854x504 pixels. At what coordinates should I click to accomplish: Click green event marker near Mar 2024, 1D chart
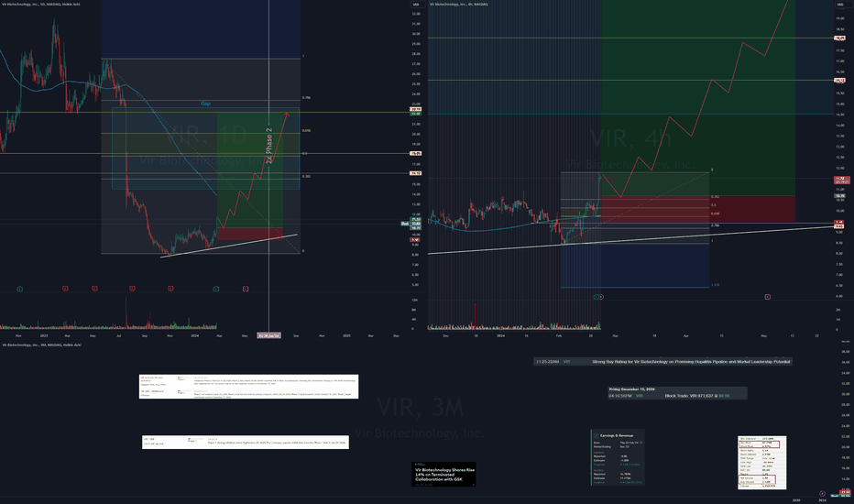(x=216, y=289)
